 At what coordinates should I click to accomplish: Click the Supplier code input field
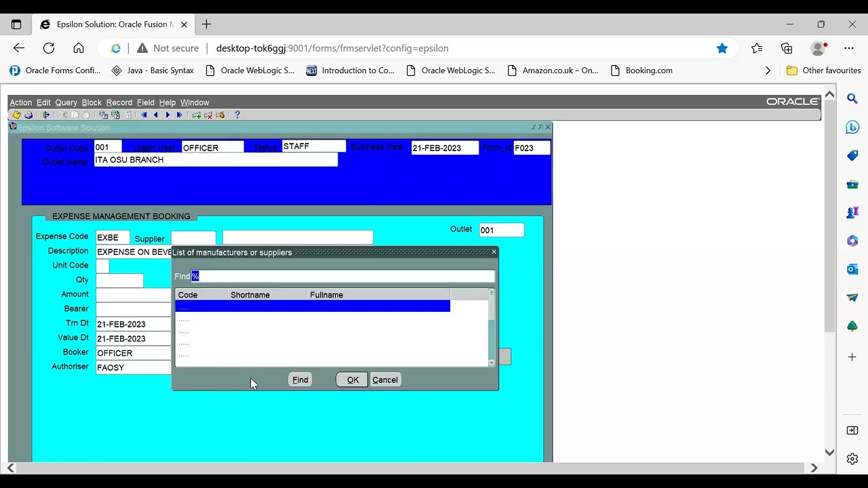193,237
